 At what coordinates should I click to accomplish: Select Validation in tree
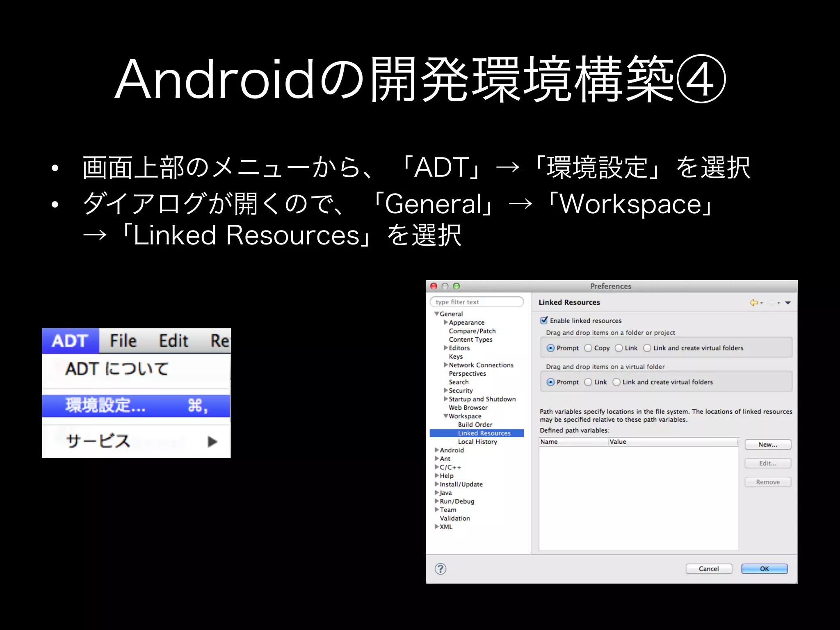tap(455, 518)
